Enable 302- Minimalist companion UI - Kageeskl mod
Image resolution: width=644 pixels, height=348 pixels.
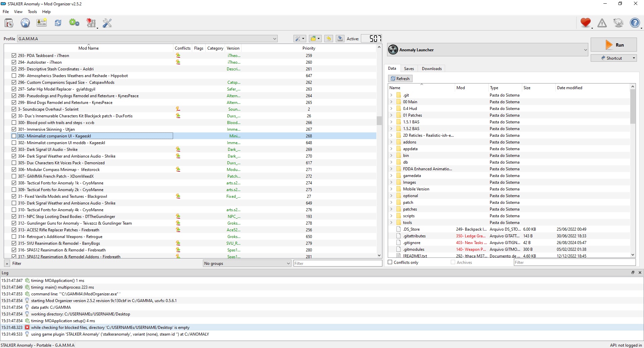14,136
